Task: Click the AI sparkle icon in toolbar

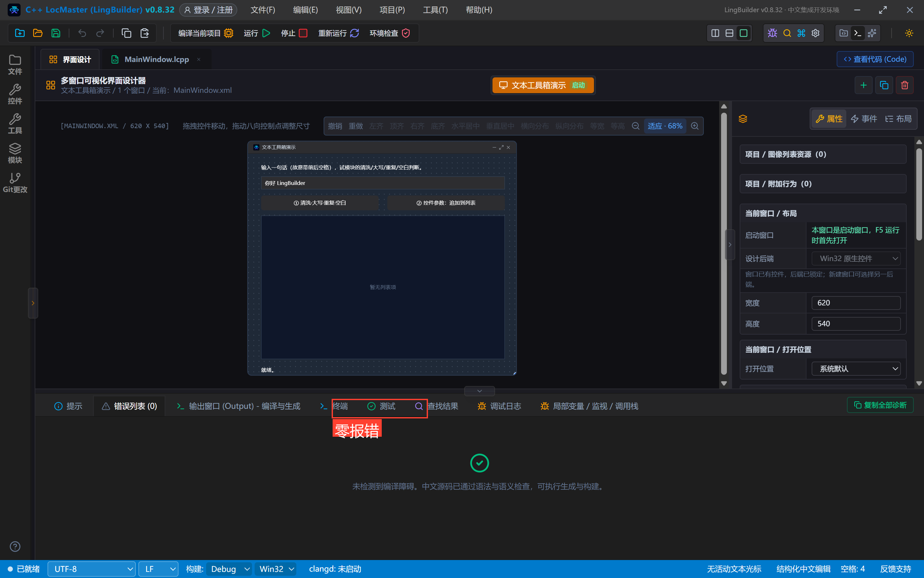Action: click(x=872, y=33)
